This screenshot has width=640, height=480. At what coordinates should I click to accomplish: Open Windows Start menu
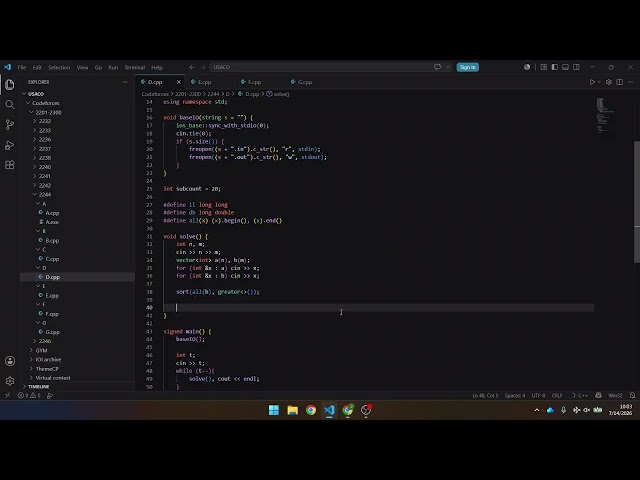point(274,410)
